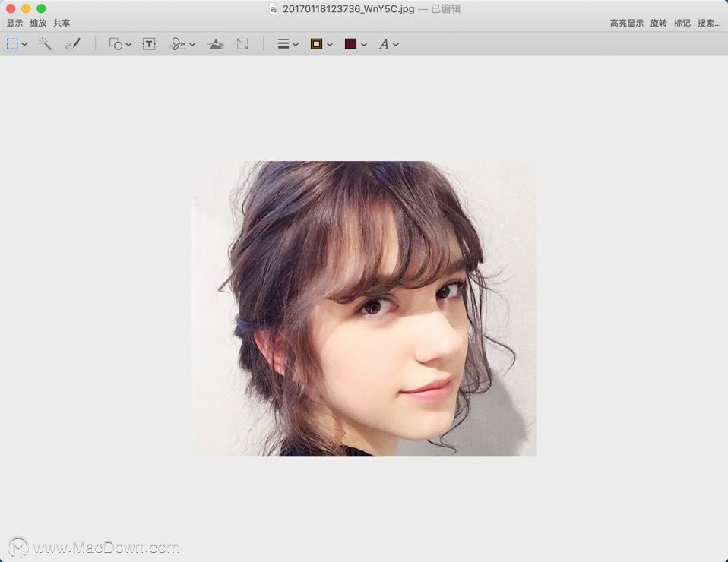
Task: Open the Signature tool
Action: click(x=178, y=44)
